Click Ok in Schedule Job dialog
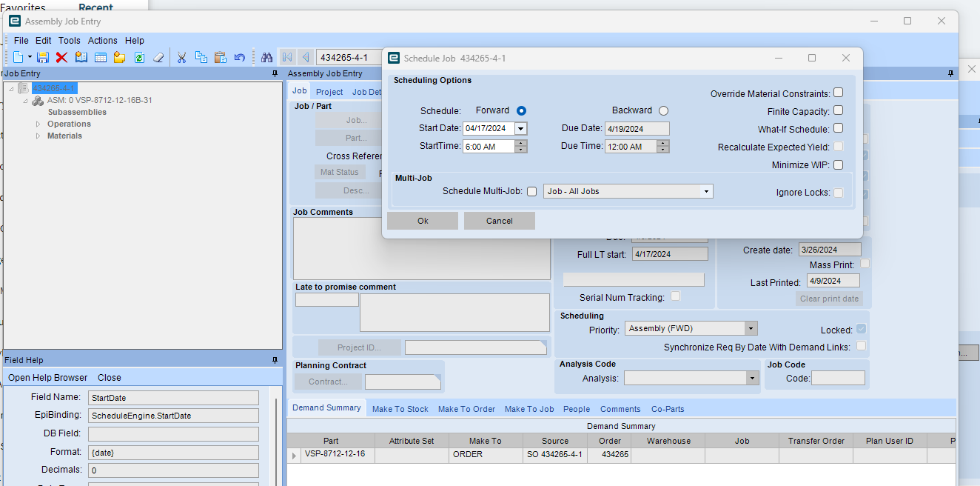The image size is (980, 486). point(423,221)
